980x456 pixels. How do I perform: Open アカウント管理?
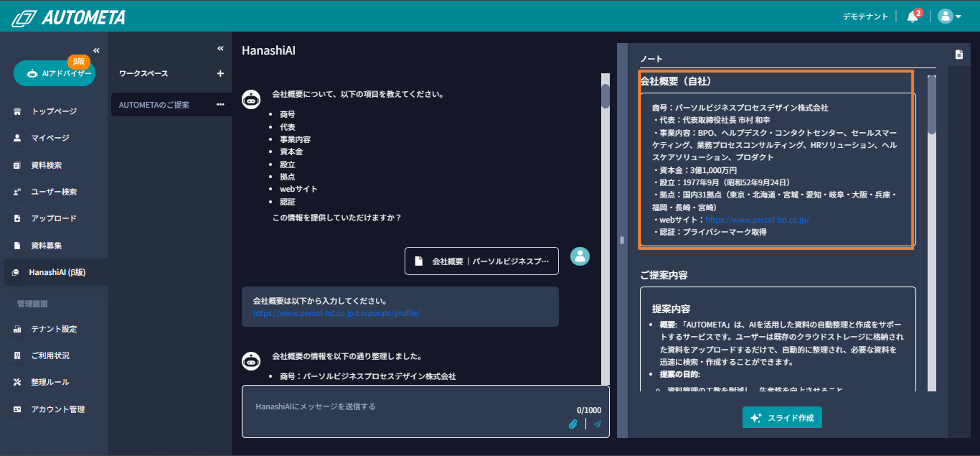[x=58, y=409]
